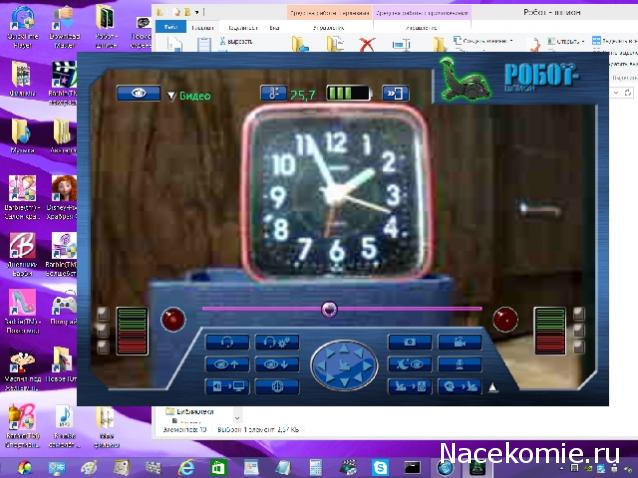The width and height of the screenshot is (638, 478).
Task: Open Calculator from the taskbar
Action: coord(315,467)
